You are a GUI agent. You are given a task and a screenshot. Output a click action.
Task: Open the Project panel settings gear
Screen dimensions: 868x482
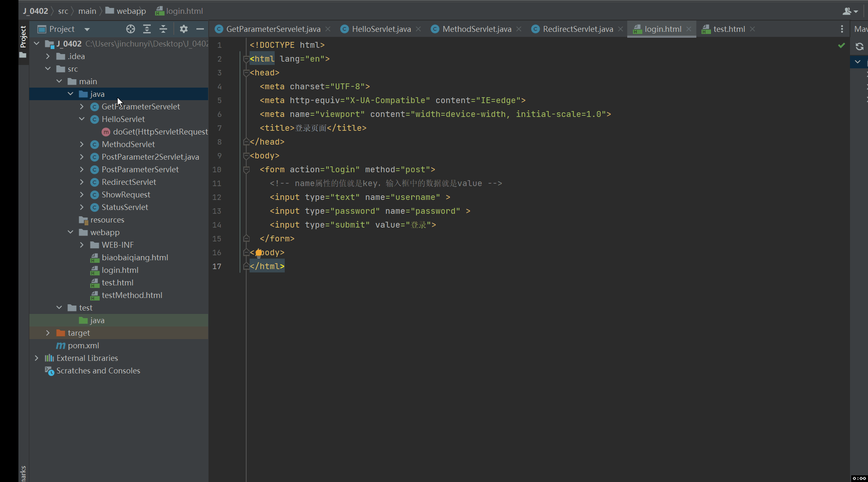tap(183, 29)
